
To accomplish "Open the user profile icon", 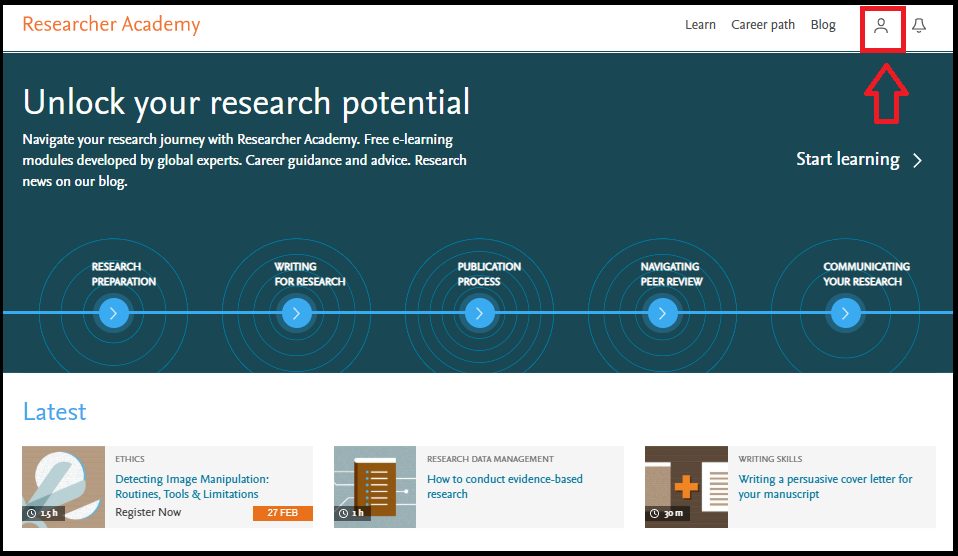I will pos(880,26).
